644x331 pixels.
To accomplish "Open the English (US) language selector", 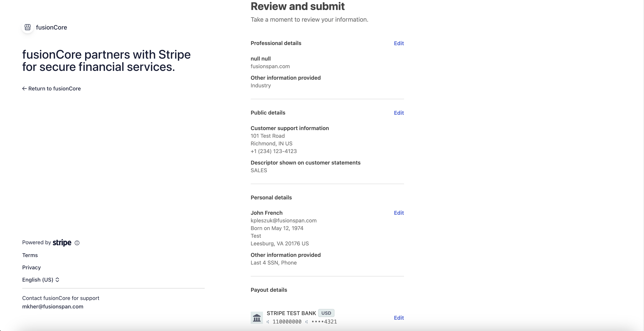I will click(x=41, y=279).
